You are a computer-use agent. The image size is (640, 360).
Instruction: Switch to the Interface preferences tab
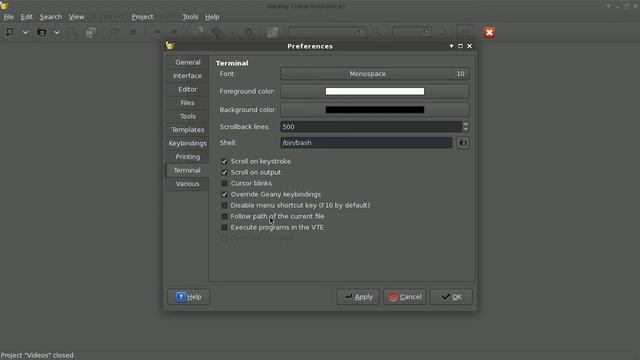188,76
